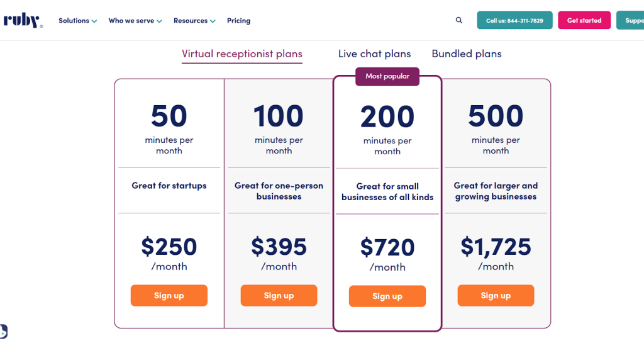Screen dimensions: 644x343
Task: Go to the Pricing page
Action: (x=238, y=21)
